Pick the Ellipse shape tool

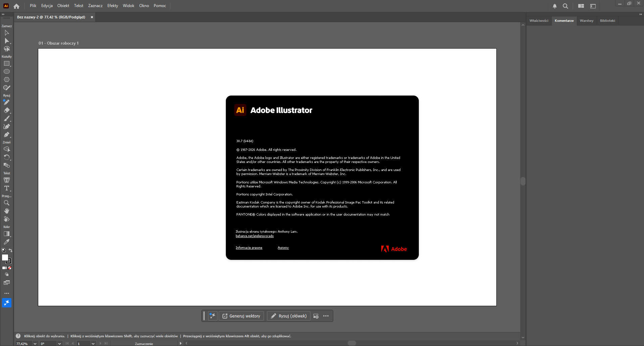tap(7, 72)
